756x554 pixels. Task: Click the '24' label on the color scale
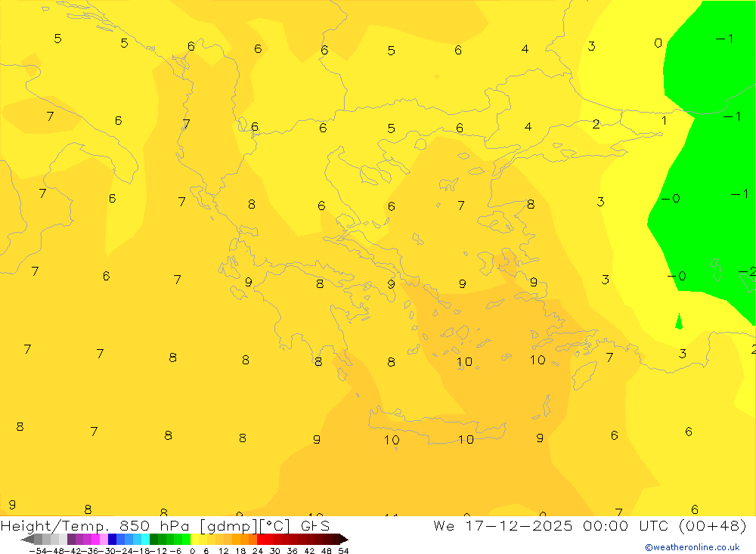[258, 551]
